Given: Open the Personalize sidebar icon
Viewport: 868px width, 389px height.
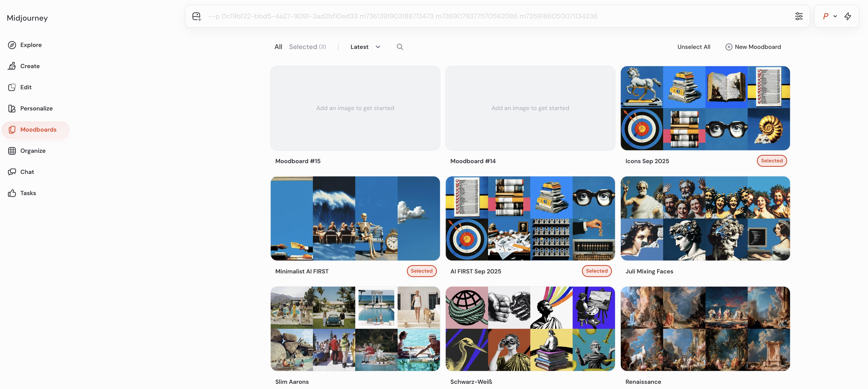Looking at the screenshot, I should (x=12, y=109).
